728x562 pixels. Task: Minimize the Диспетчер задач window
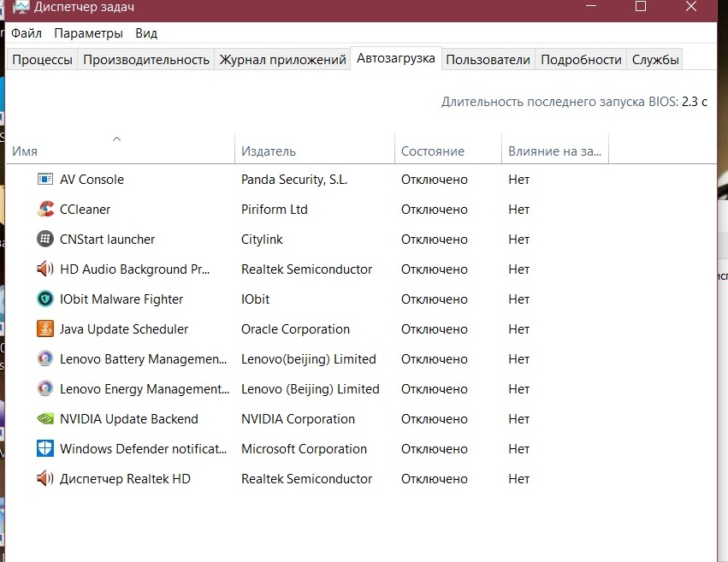591,6
